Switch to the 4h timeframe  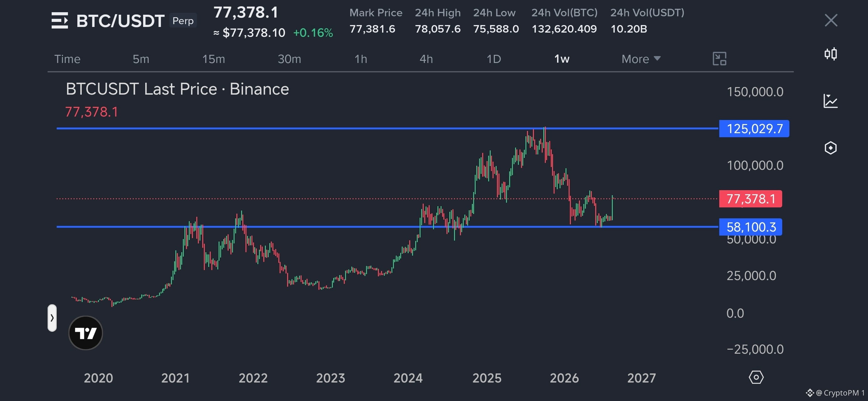click(426, 59)
